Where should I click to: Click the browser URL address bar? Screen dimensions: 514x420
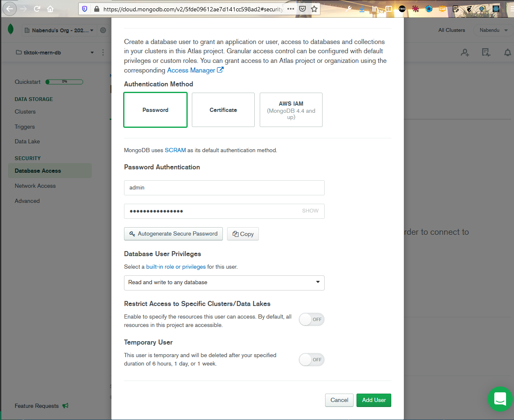click(193, 9)
